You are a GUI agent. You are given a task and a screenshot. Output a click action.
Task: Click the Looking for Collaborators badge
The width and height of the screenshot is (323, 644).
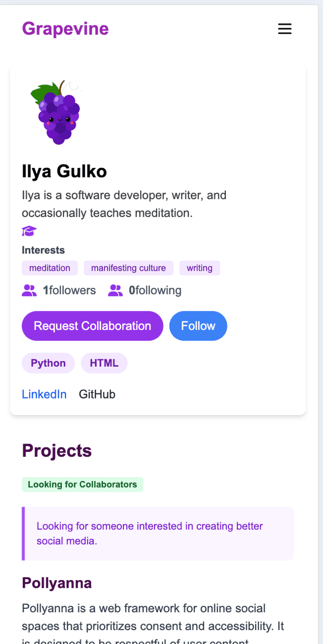pos(83,485)
